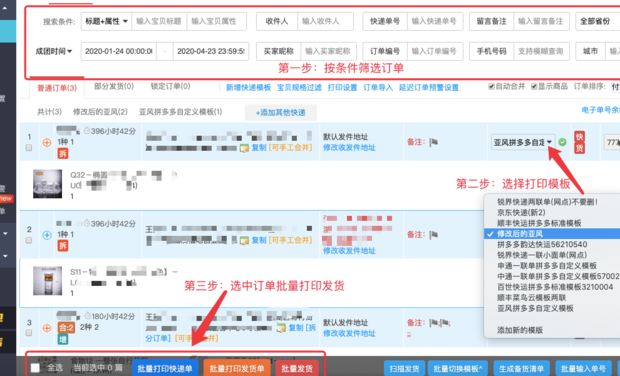Toggle the 自动合并 checkbox

[491, 87]
